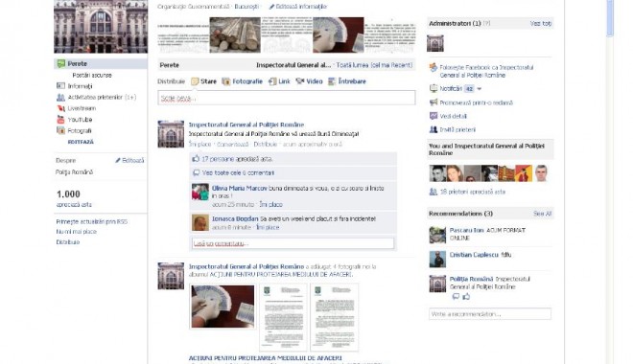Click pencil icon next to Despre Editează

tap(118, 160)
